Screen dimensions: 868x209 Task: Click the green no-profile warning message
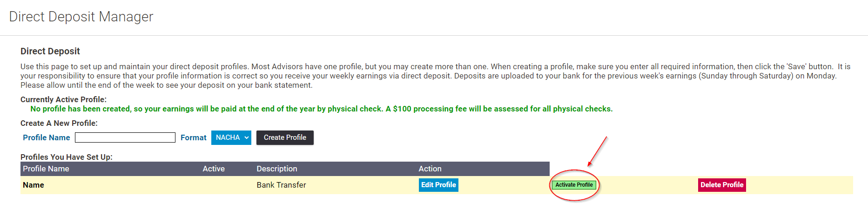point(321,109)
